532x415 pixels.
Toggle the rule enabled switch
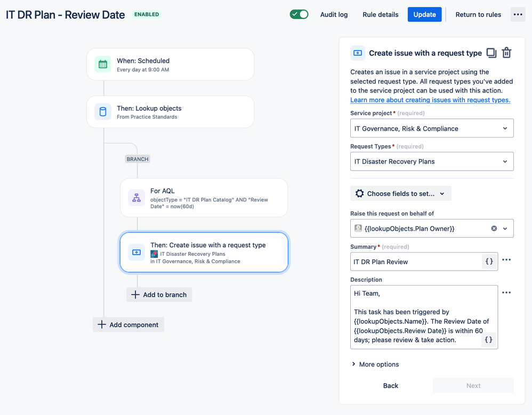299,14
